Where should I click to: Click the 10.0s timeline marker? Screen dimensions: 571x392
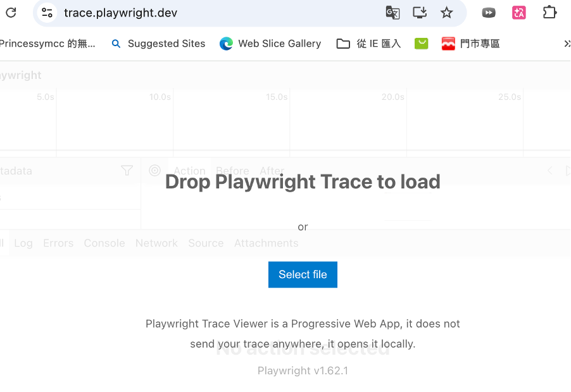pos(160,97)
